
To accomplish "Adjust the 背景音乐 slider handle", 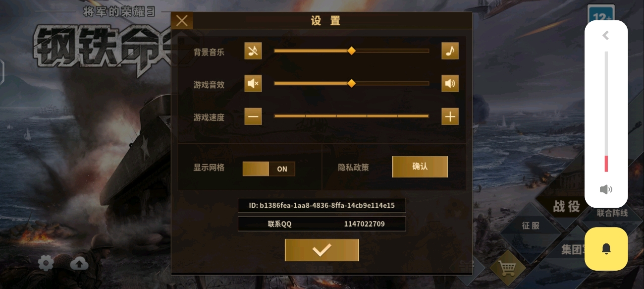I will point(351,51).
